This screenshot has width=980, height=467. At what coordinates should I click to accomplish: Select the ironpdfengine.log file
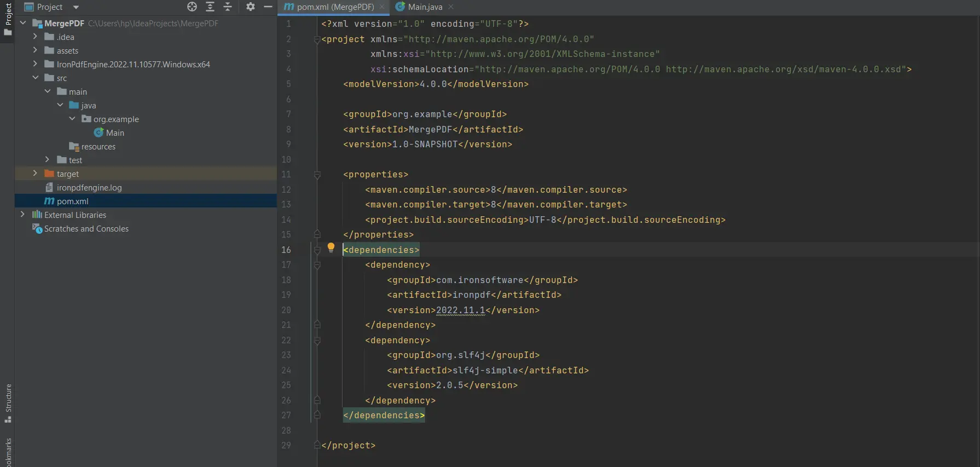click(89, 188)
